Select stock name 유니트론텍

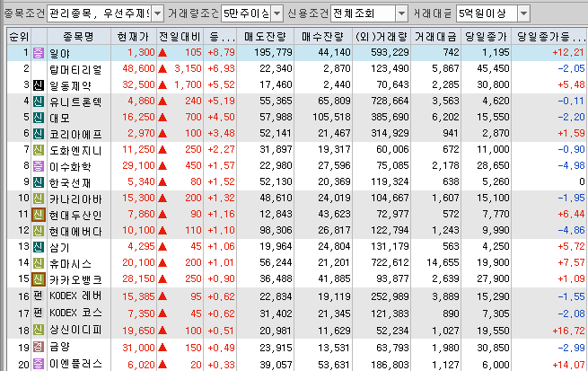[75, 102]
